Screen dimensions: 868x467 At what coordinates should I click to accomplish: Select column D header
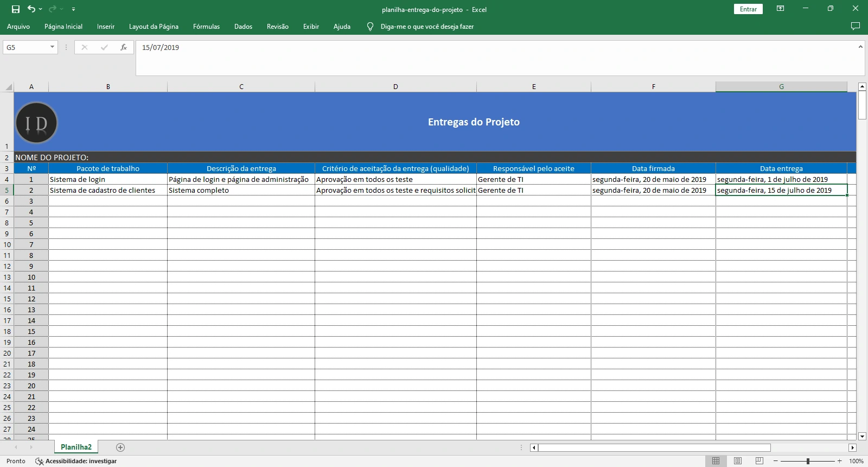[x=395, y=87]
